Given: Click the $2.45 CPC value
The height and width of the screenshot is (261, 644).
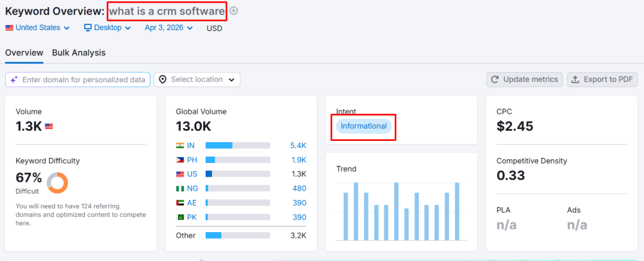Looking at the screenshot, I should [x=515, y=126].
